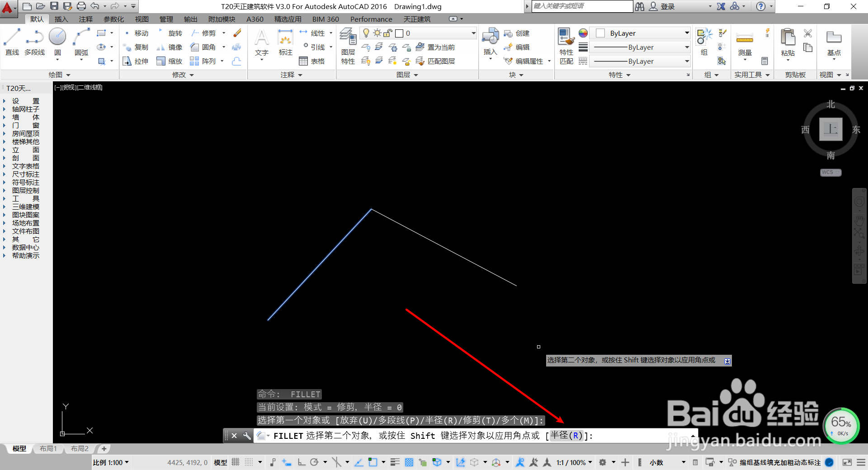The image size is (868, 470).
Task: Click the 半径(R) command option
Action: point(566,436)
